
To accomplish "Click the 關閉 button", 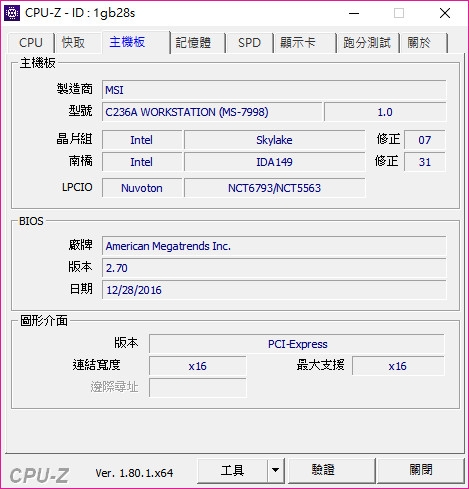I will [420, 471].
